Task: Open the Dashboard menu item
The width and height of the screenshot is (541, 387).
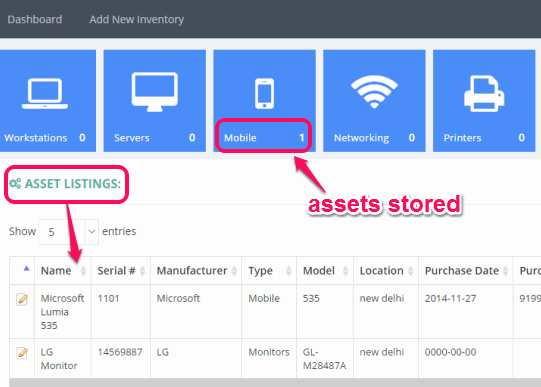Action: 35,19
